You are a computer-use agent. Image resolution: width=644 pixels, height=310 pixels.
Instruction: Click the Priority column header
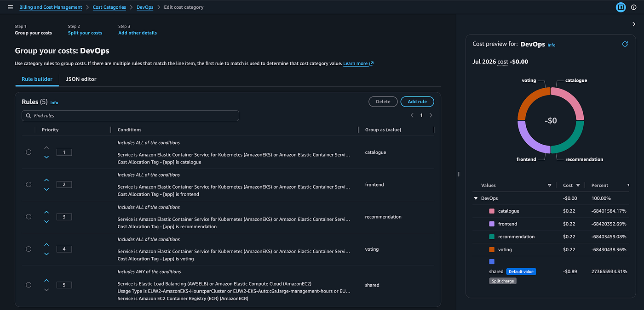coord(50,130)
